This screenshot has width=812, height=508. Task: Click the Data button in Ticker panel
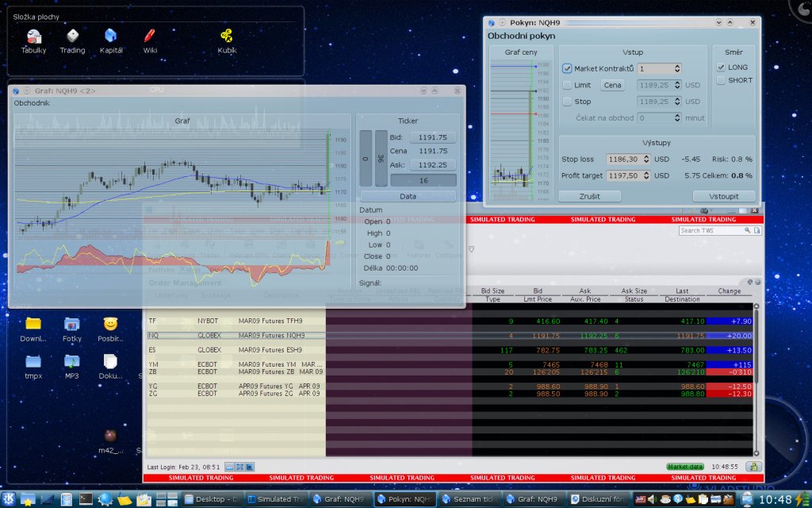[408, 197]
